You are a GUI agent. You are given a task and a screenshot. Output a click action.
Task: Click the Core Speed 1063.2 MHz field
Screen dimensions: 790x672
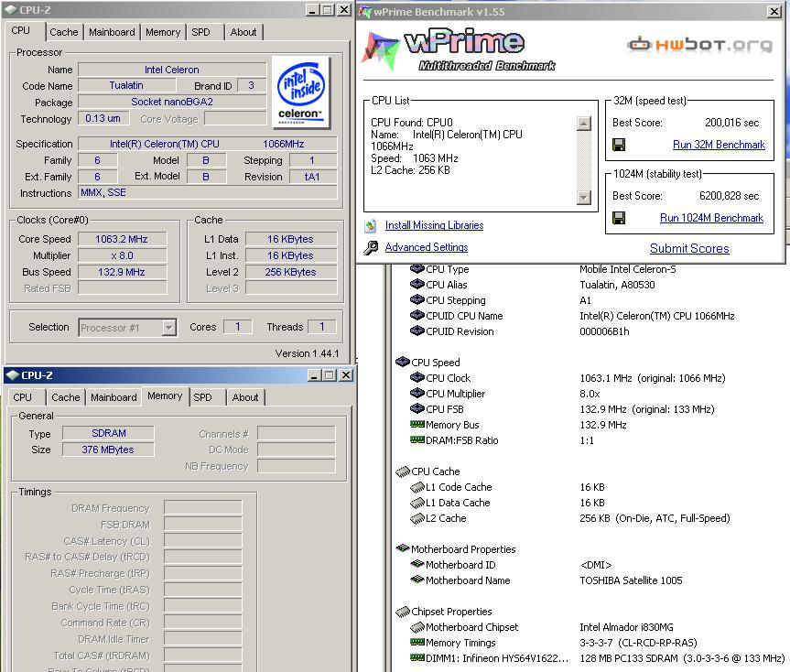click(x=122, y=239)
